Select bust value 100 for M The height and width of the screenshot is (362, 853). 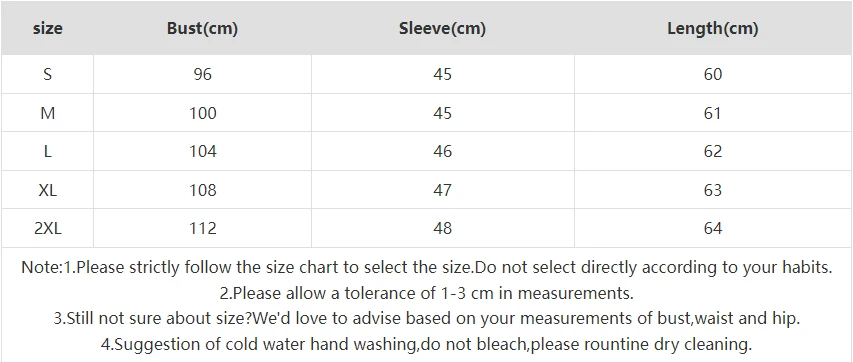tap(202, 113)
